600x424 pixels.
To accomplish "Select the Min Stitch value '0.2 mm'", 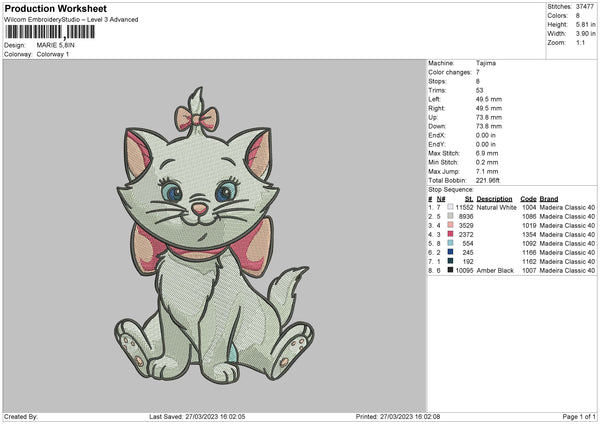I will pos(487,162).
